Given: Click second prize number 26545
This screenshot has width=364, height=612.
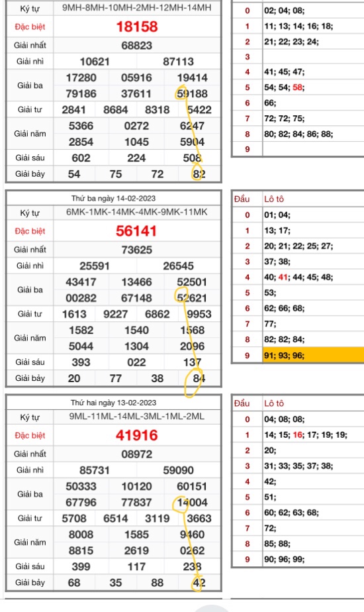Looking at the screenshot, I should click(178, 266).
